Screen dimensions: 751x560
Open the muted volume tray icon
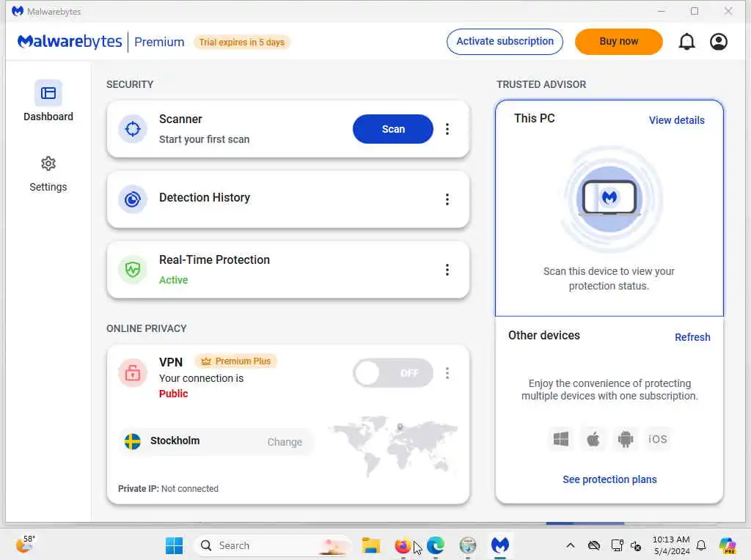pos(636,545)
